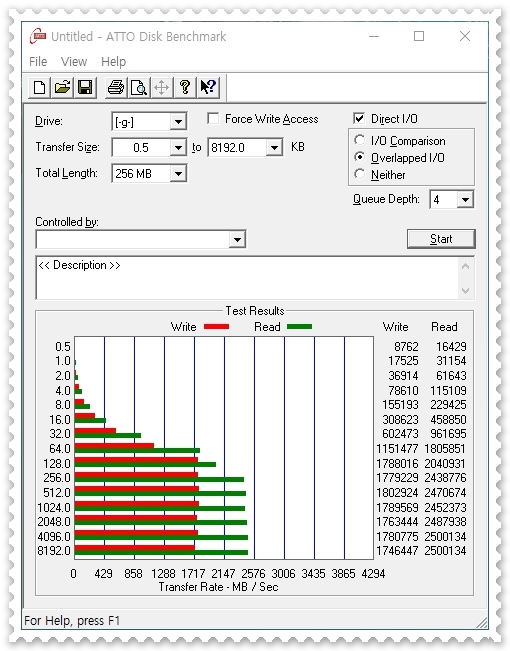Click the green Read legend swatch
This screenshot has height=651, width=510.
(x=299, y=327)
